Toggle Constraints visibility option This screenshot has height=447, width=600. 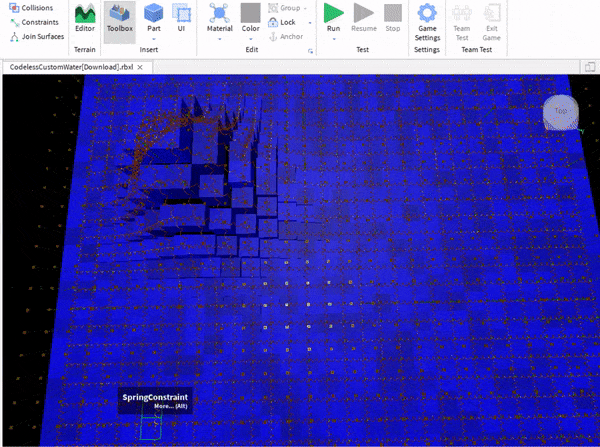tap(33, 22)
